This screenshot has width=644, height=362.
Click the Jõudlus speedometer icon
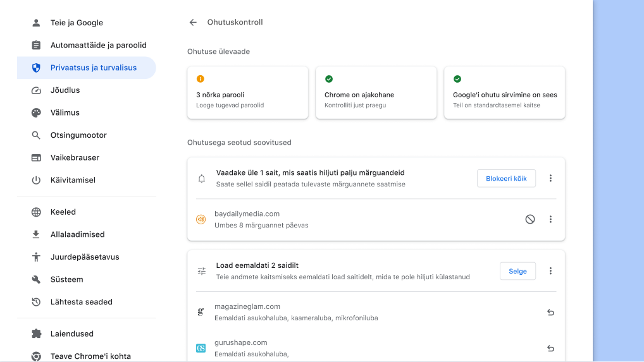(x=36, y=90)
